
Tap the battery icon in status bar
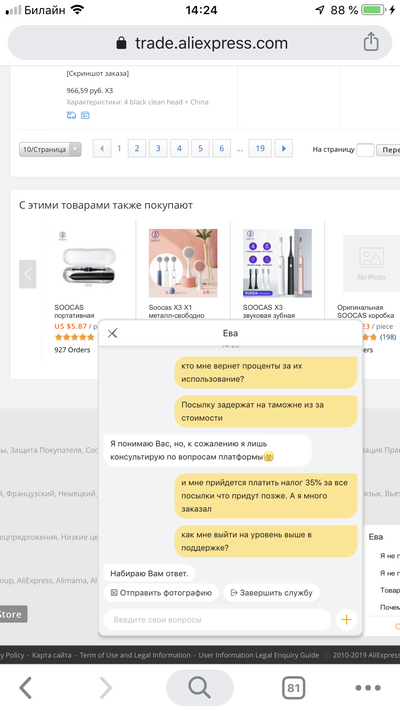pyautogui.click(x=373, y=10)
